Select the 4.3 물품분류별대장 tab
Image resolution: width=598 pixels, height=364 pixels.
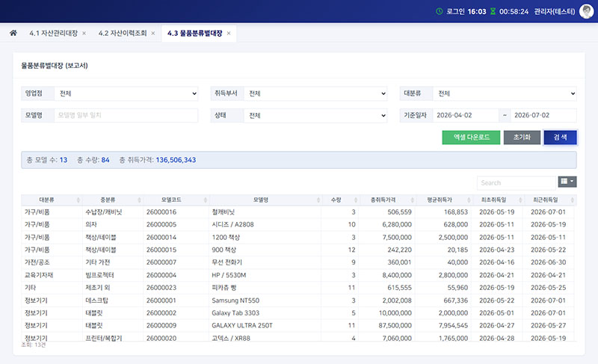(x=194, y=33)
